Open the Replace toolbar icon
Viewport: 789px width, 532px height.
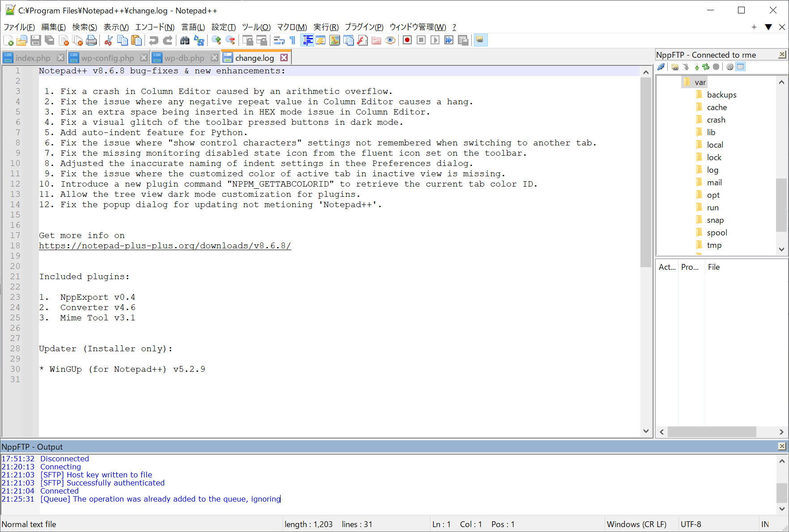pos(199,40)
